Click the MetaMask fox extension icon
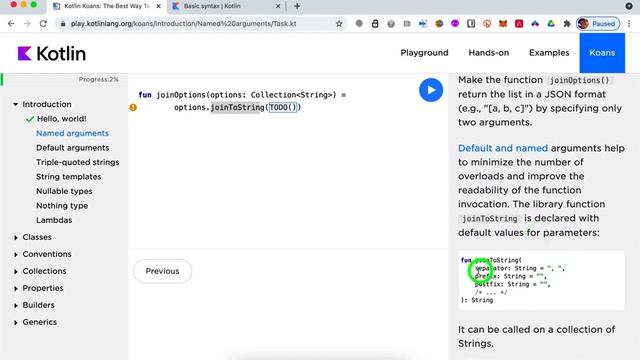The height and width of the screenshot is (360, 640). pos(503,24)
